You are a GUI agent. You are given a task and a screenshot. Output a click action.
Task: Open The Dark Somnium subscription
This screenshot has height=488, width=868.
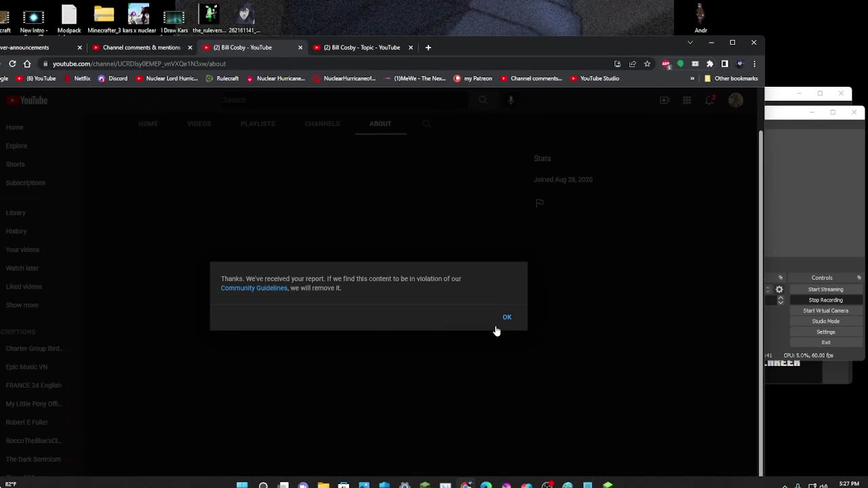point(33,460)
